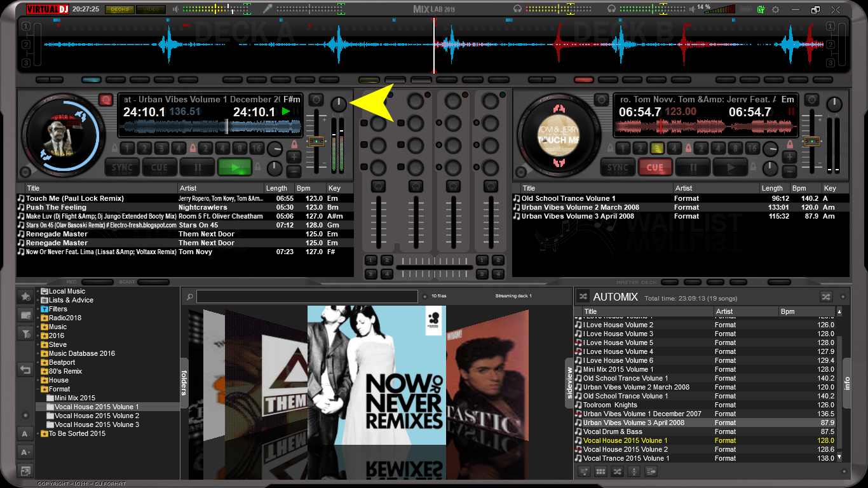Switch to DECKS view tab
This screenshot has height=488, width=868.
click(119, 10)
